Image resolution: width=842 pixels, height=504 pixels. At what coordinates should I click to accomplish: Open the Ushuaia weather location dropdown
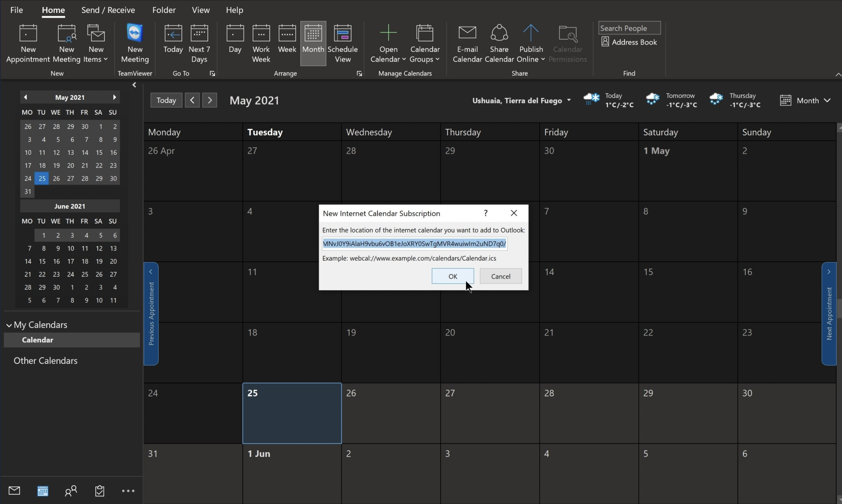point(569,100)
